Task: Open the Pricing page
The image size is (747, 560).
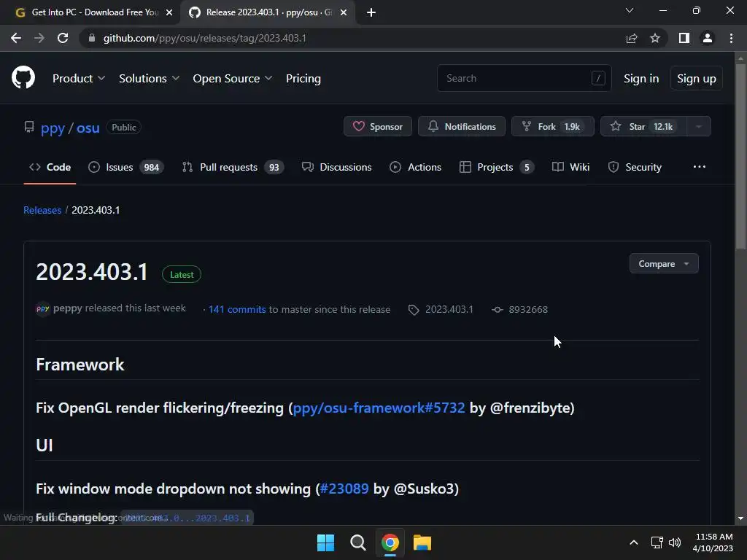Action: click(x=303, y=78)
